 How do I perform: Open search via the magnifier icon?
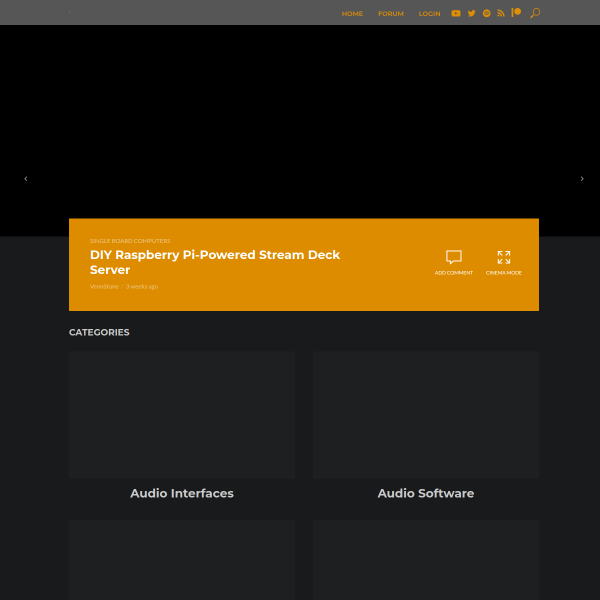tap(535, 13)
